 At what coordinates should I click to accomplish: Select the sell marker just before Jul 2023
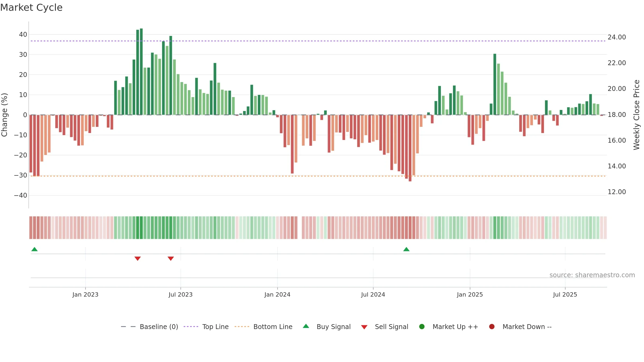pos(171,258)
